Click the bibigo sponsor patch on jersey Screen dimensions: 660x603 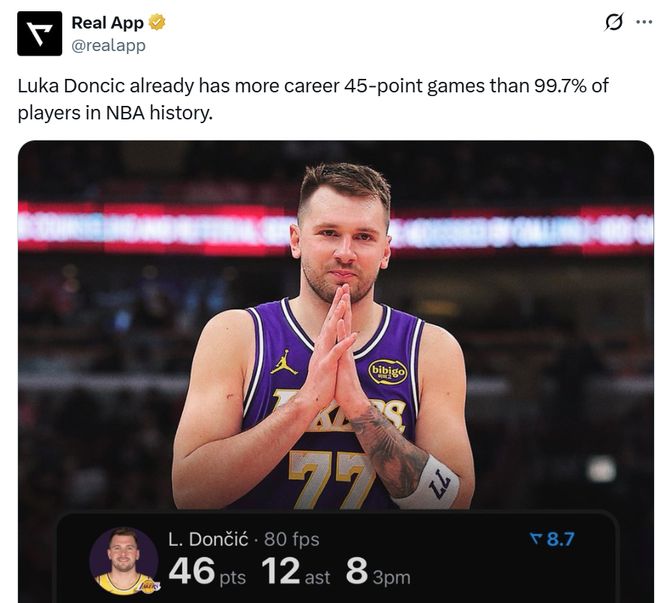click(387, 371)
